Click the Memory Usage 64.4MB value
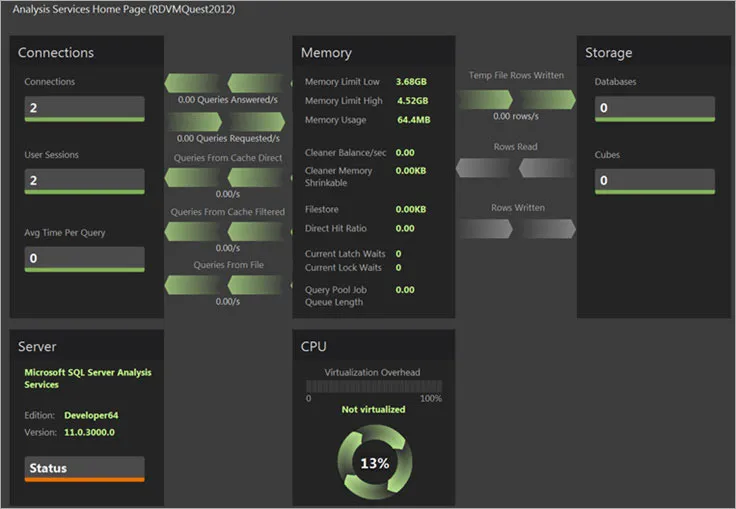Screen dimensions: 736x509 [x=411, y=120]
